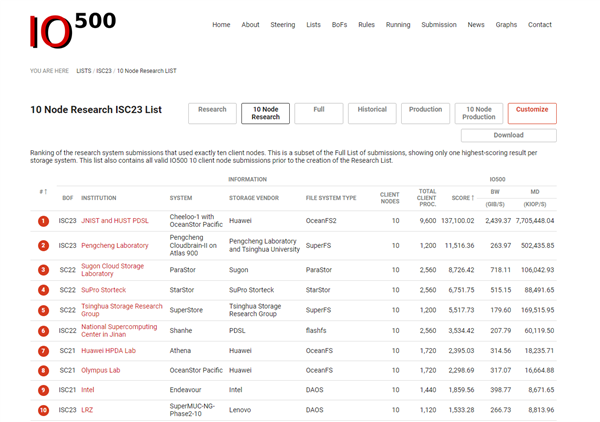Click the rank 10 red circle badge

pyautogui.click(x=43, y=410)
